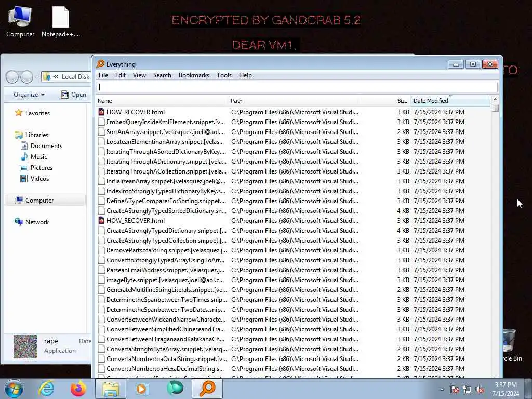Select GenerateMultilineStringLiterals.snippet file name

pyautogui.click(x=167, y=290)
